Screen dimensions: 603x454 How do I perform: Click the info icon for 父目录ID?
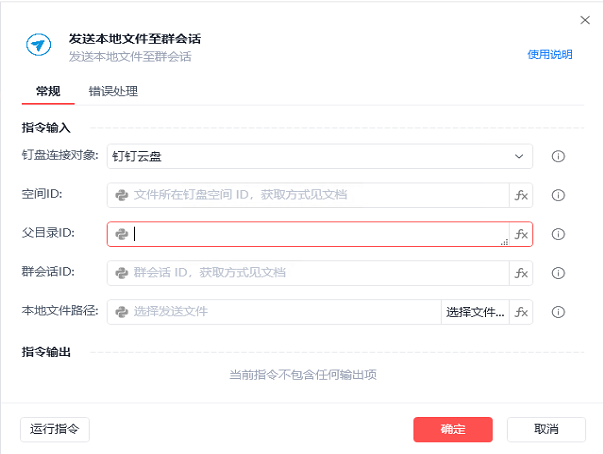(559, 234)
